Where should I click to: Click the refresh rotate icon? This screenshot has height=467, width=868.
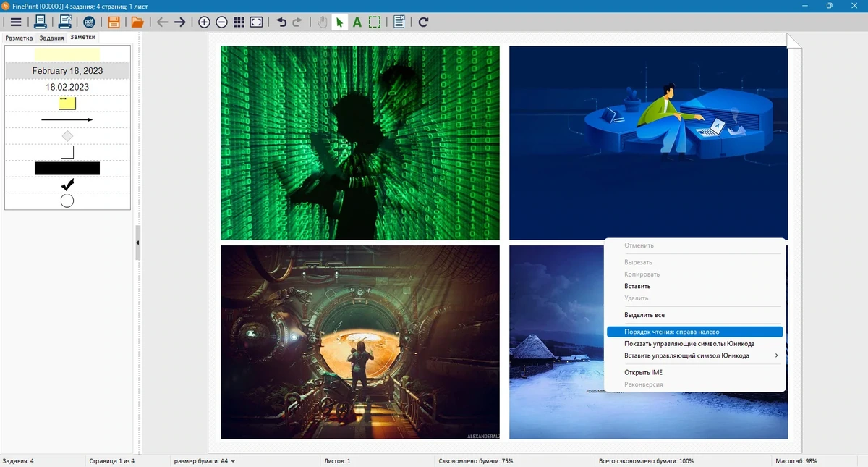pyautogui.click(x=423, y=22)
